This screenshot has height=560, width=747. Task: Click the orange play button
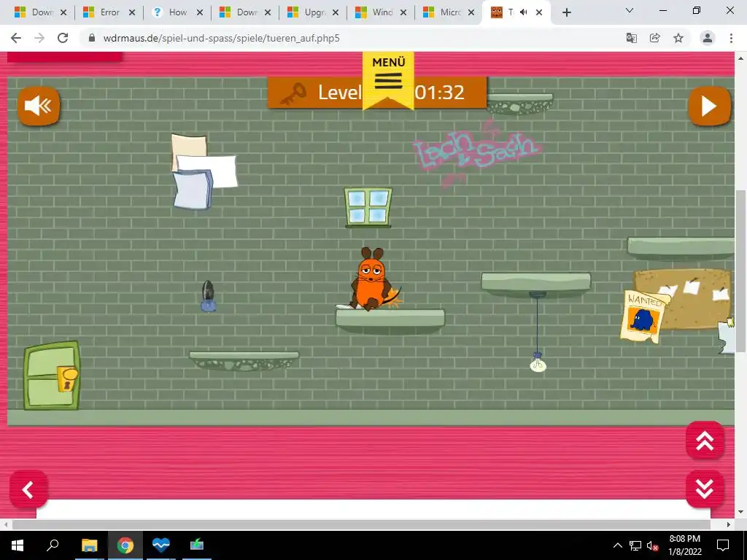709,106
